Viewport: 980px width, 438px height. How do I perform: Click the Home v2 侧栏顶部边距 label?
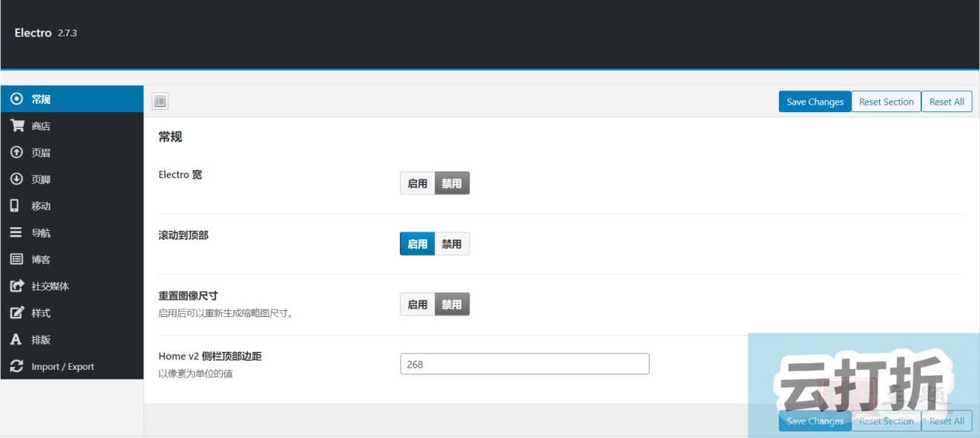(x=210, y=356)
